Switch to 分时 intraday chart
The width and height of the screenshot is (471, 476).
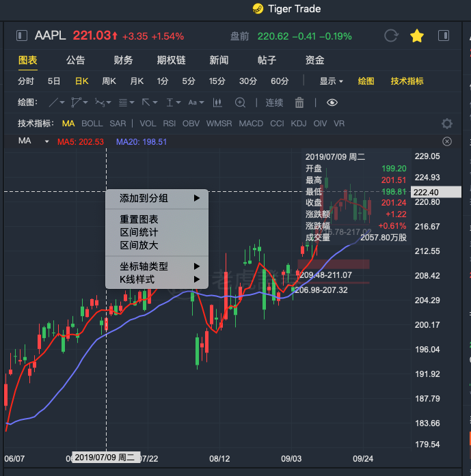click(x=26, y=81)
